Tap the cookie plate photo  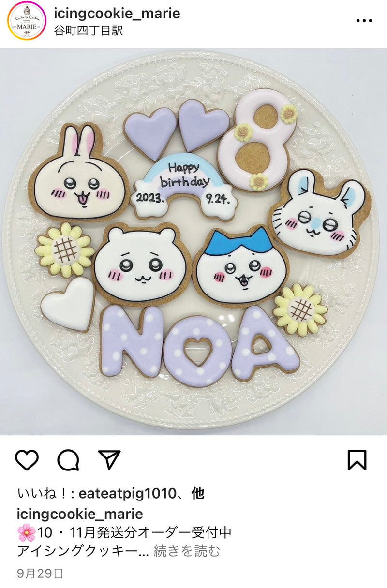193,241
